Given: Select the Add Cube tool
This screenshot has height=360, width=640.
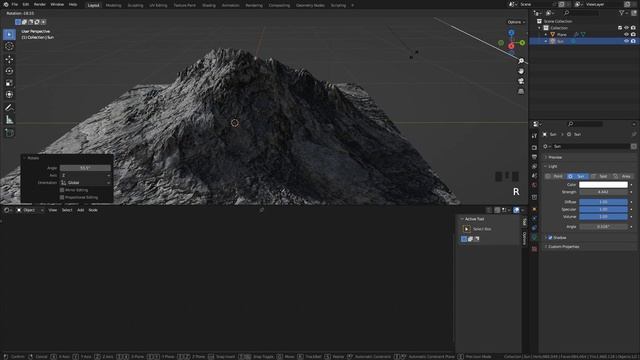Looking at the screenshot, I should coord(9,133).
